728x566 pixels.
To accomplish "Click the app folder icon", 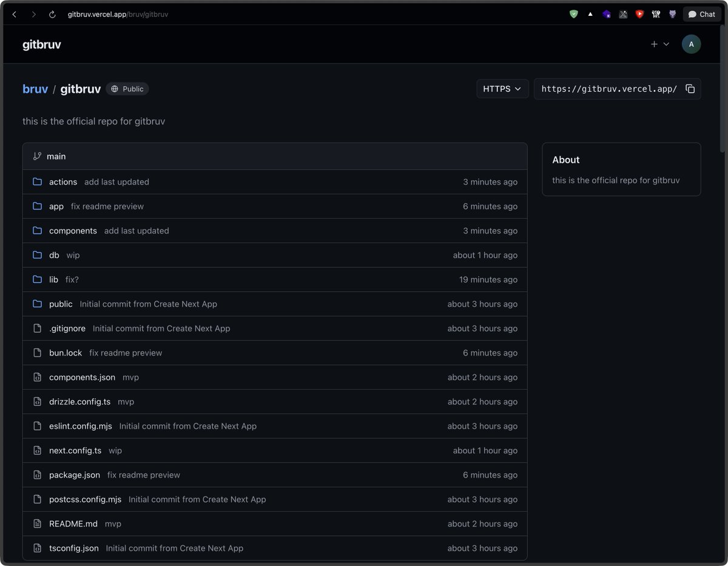I will click(37, 206).
